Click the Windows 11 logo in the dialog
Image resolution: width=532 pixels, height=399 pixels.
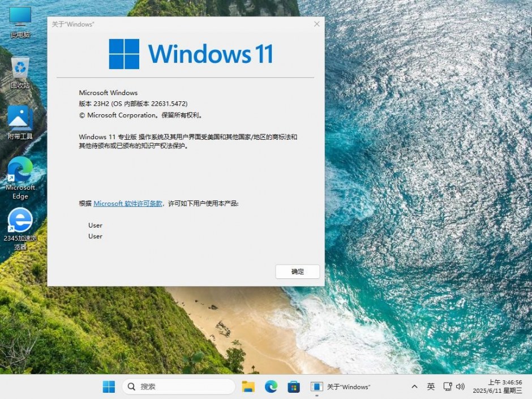(x=191, y=54)
